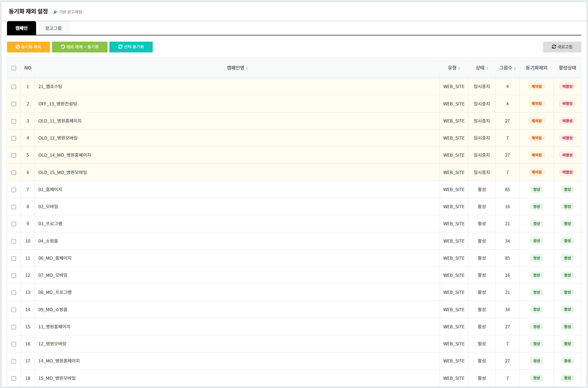This screenshot has width=588, height=388.
Task: Click the 정상 badge on 01_홈페이지 row
Action: (536, 189)
